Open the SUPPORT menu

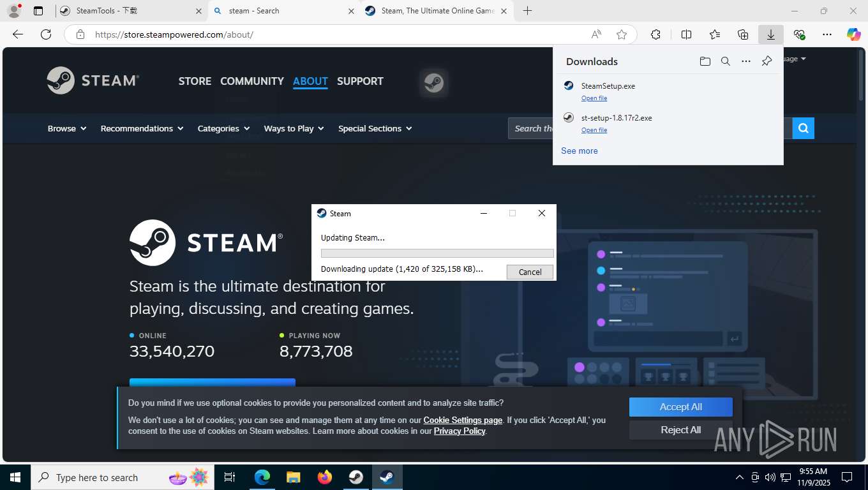click(360, 81)
